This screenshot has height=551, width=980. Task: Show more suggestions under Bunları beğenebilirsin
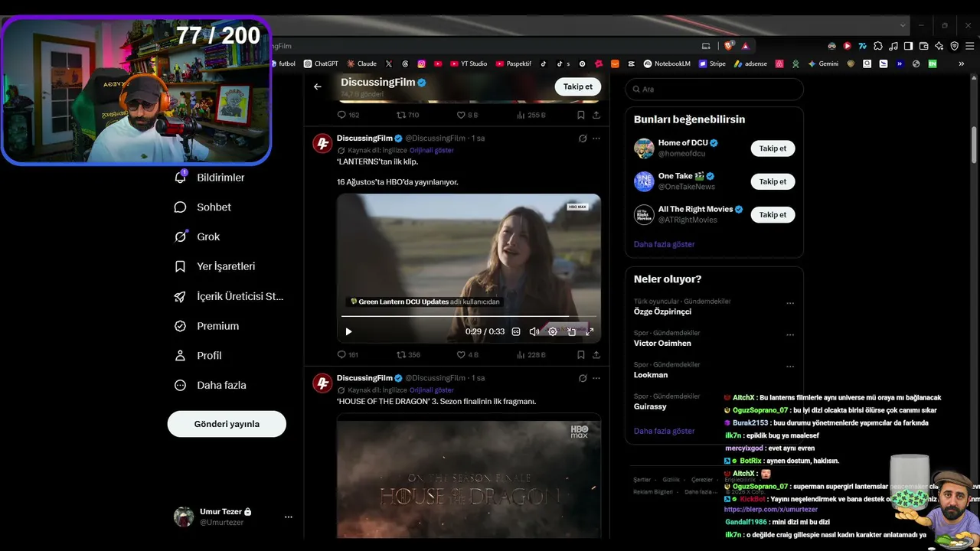pos(665,244)
